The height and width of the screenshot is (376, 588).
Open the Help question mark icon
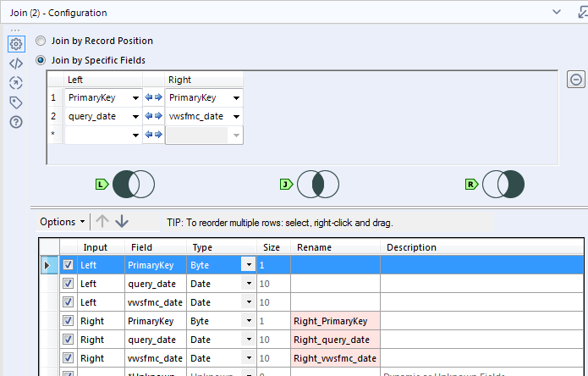click(15, 122)
